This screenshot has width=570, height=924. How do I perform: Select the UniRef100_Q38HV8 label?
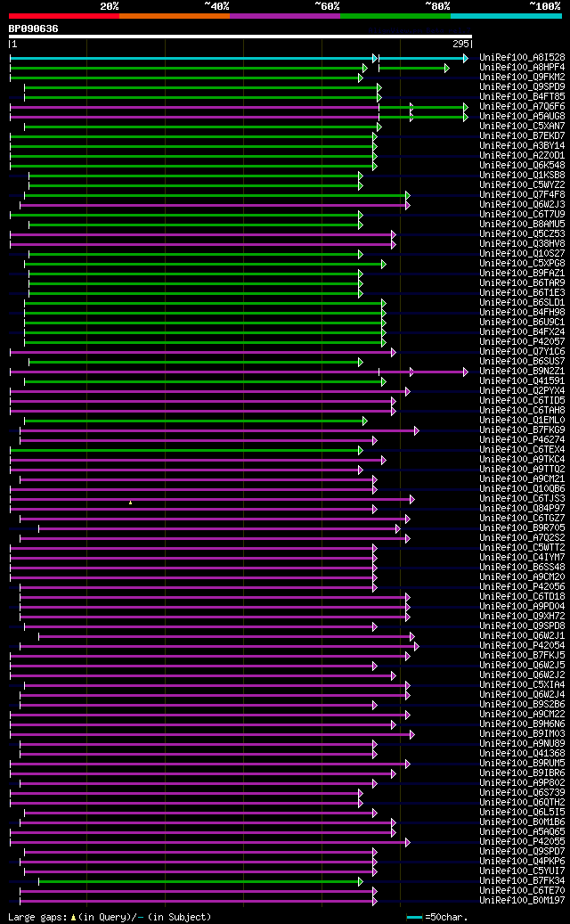point(522,243)
